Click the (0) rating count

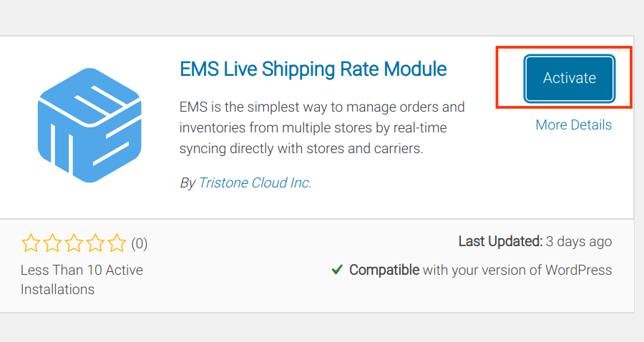point(140,243)
